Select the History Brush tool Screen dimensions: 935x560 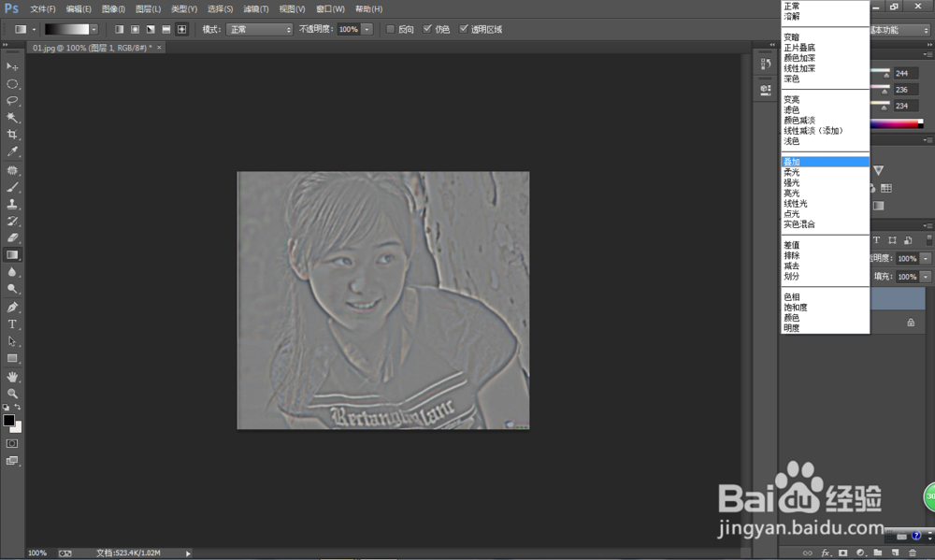(12, 221)
